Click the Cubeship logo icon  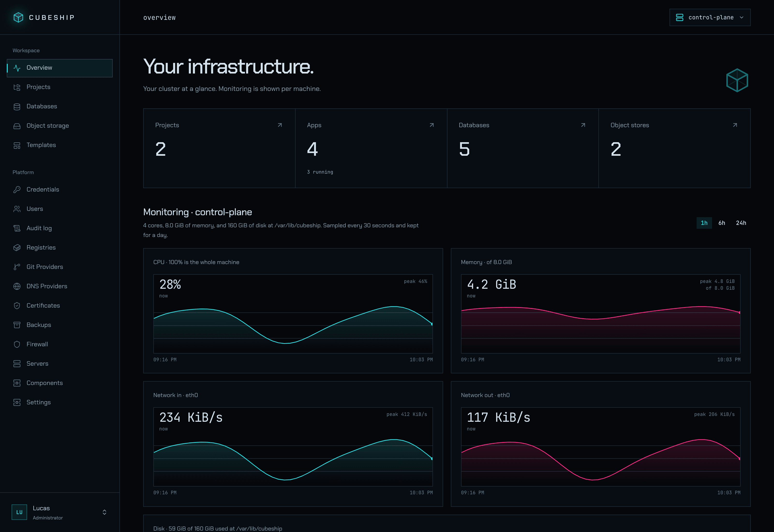[18, 17]
